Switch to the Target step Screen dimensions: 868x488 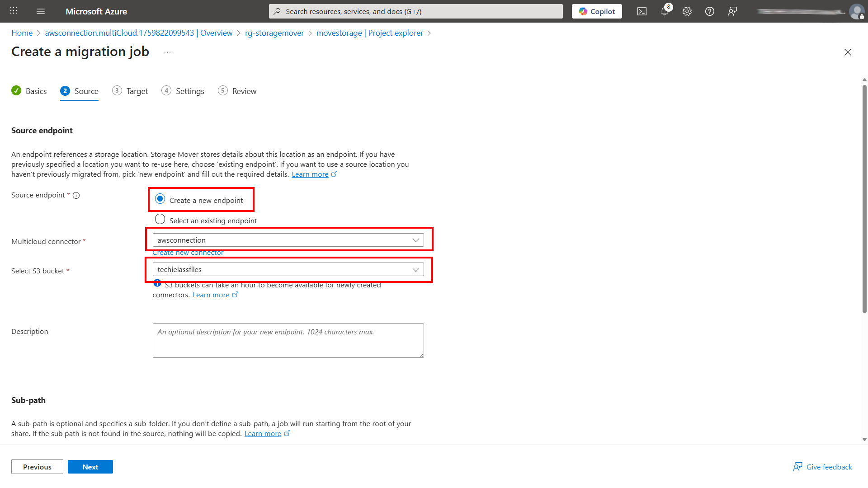click(x=130, y=91)
